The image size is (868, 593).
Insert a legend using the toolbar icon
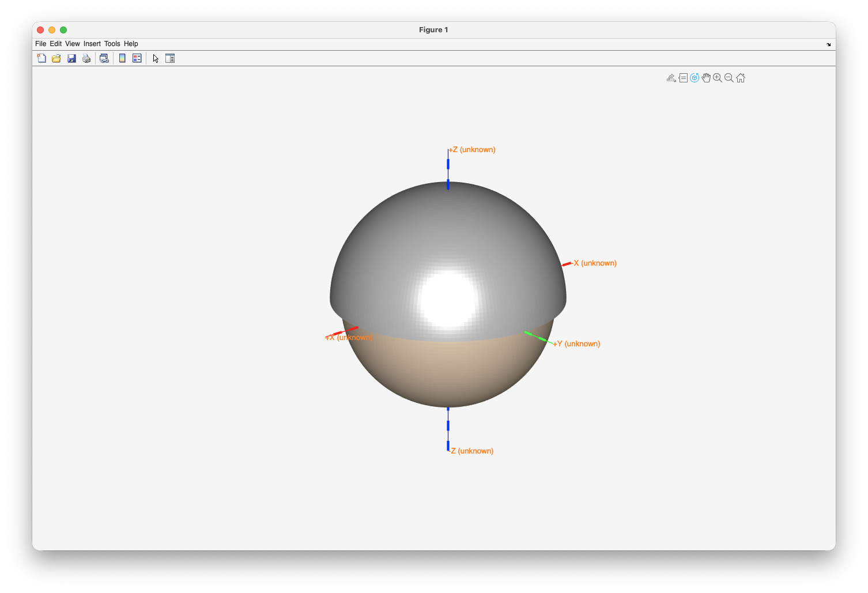pyautogui.click(x=137, y=58)
